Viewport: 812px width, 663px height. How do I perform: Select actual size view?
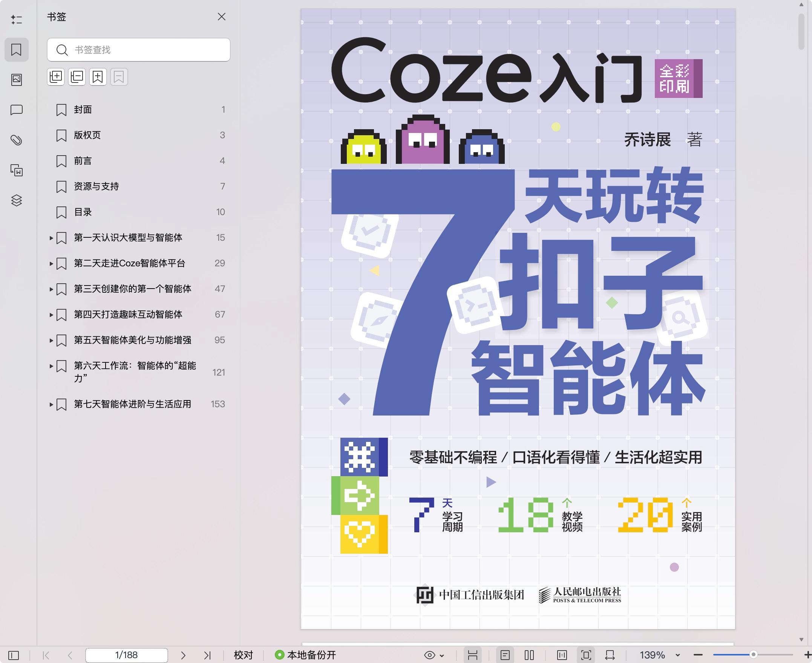point(562,655)
